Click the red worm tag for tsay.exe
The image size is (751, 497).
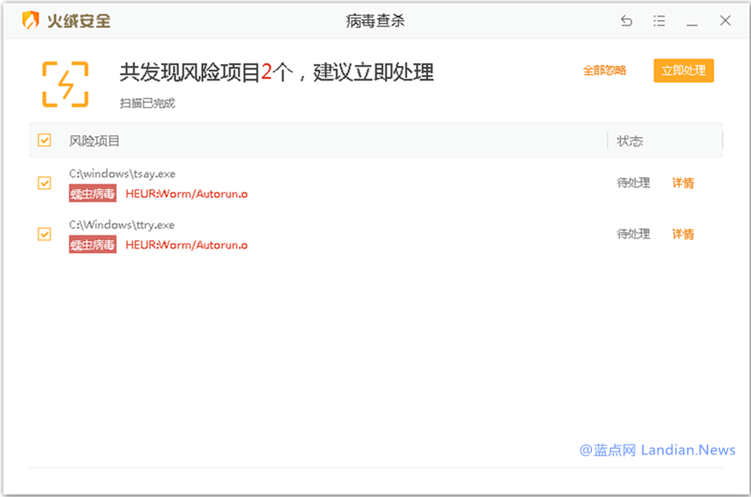tap(92, 193)
